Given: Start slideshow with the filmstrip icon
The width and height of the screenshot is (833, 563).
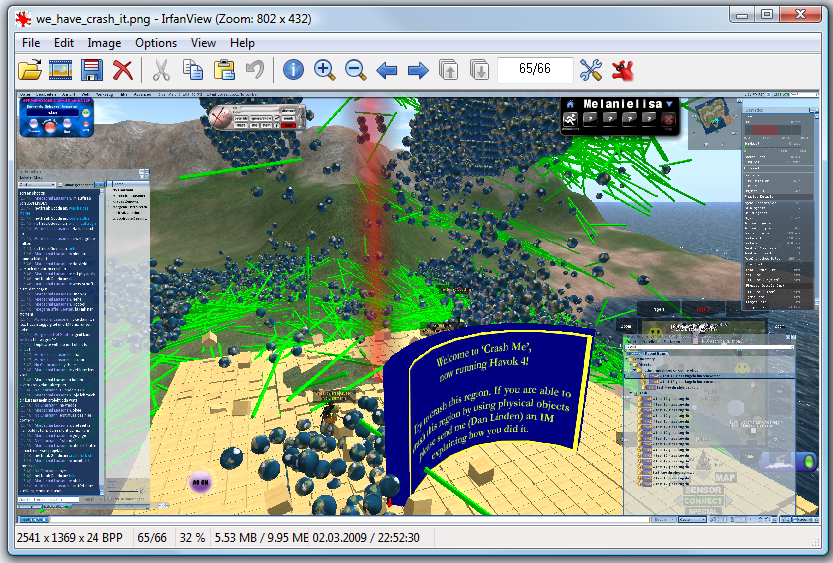Looking at the screenshot, I should [x=61, y=70].
